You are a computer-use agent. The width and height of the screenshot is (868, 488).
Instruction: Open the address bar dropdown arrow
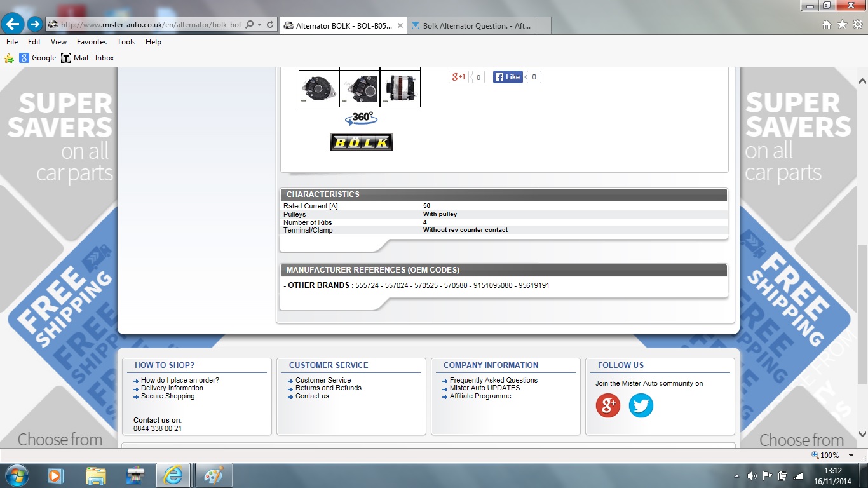click(x=260, y=25)
